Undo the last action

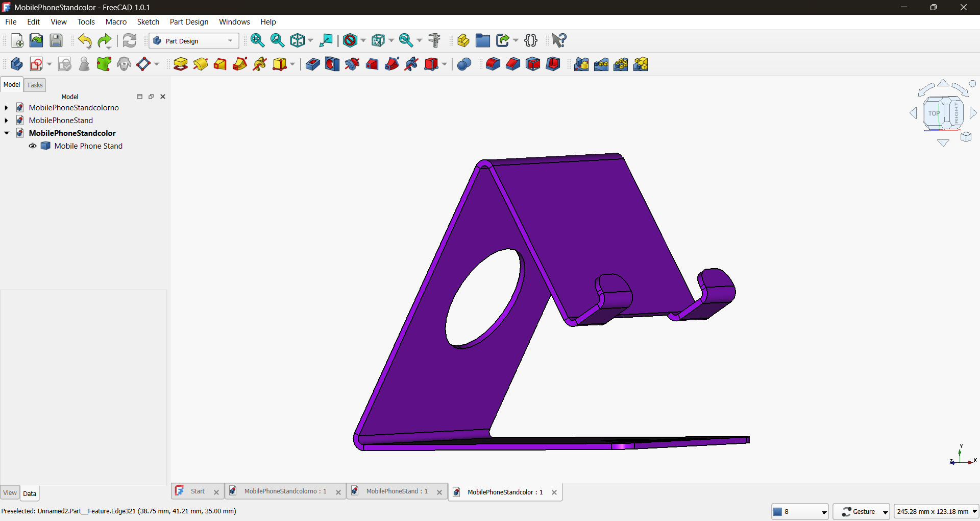pyautogui.click(x=85, y=40)
